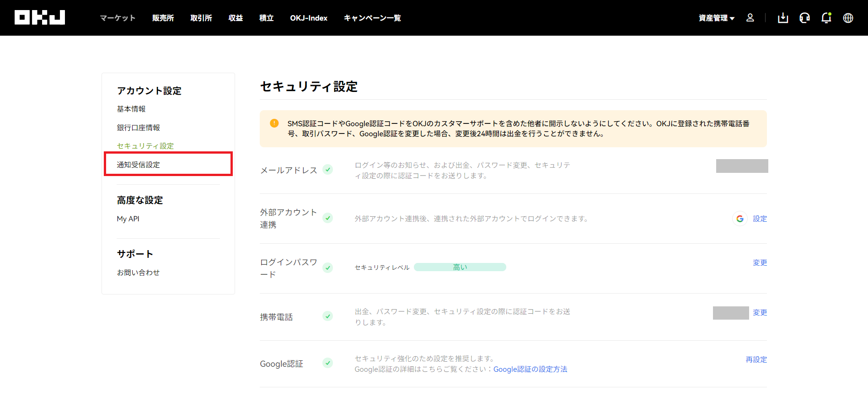Click the globe language icon

point(848,18)
